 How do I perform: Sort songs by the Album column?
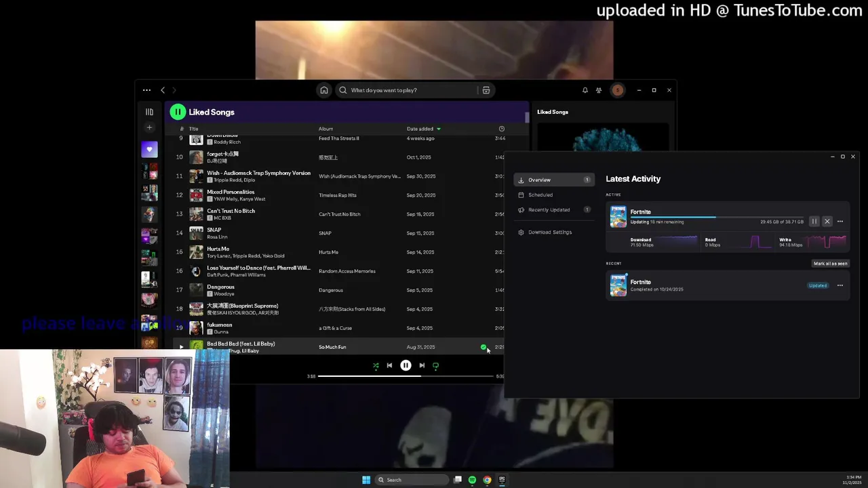(x=325, y=129)
